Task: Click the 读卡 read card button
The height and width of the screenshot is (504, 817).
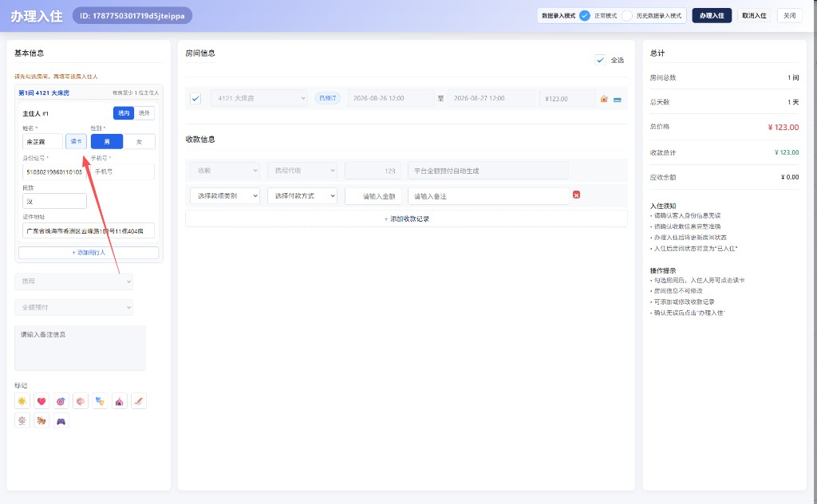Action: pyautogui.click(x=76, y=141)
